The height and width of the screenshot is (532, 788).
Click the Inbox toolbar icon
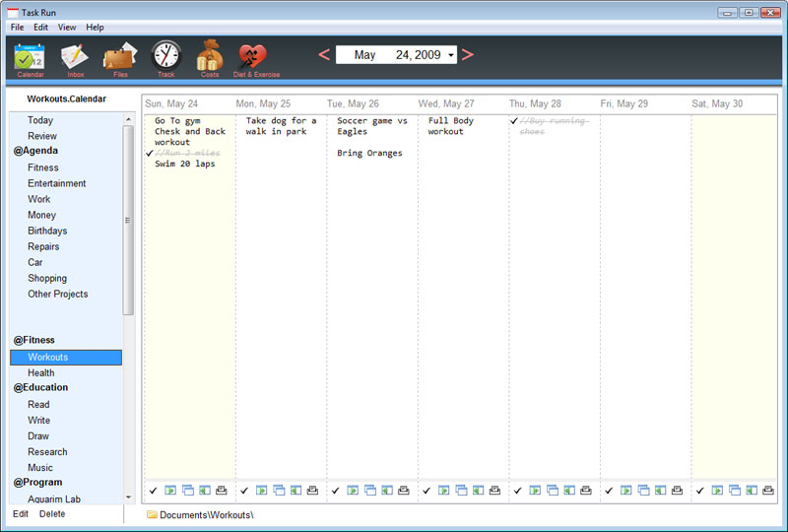tap(75, 58)
